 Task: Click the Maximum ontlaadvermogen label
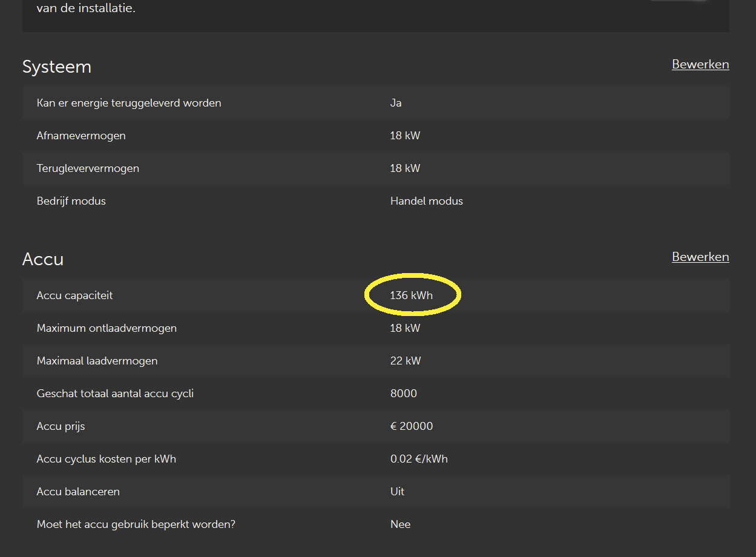(x=107, y=328)
